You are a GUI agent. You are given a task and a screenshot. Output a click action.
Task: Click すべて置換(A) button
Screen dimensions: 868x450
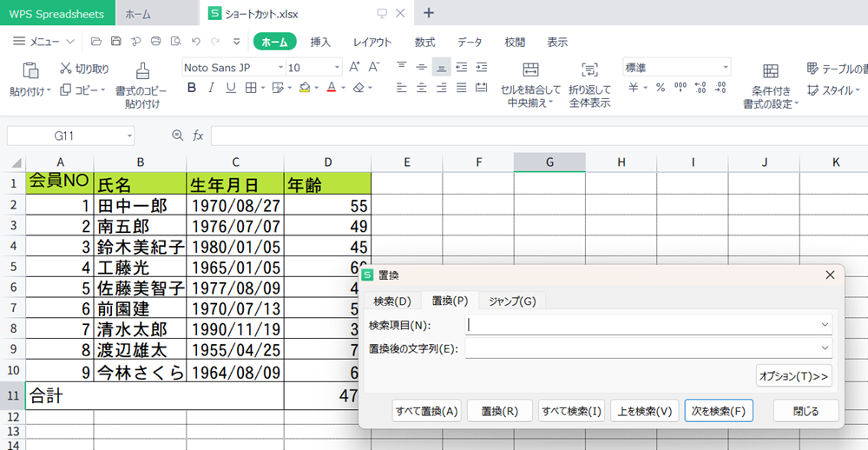point(427,411)
